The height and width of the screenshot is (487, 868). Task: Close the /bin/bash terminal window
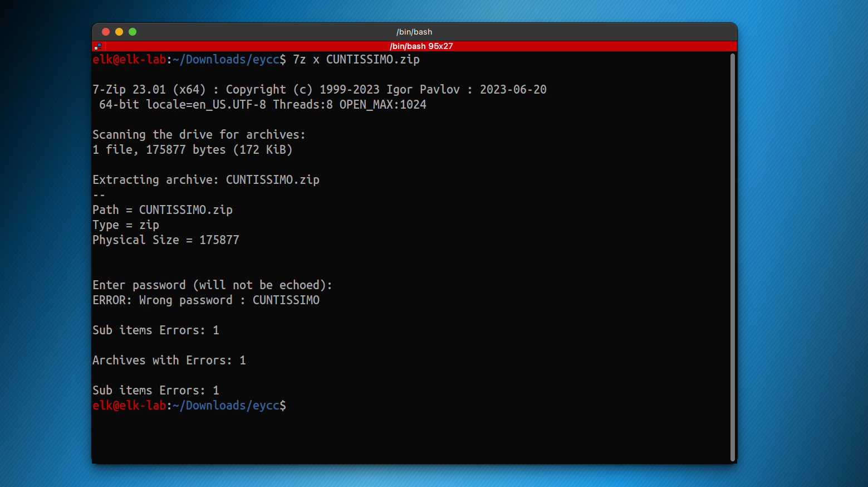pos(106,32)
